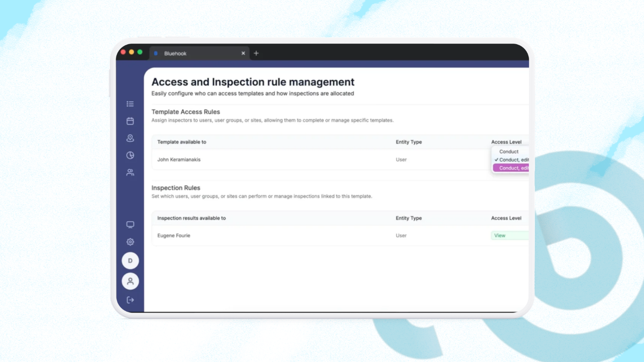Click the Inspection results available to header
This screenshot has height=362, width=644.
coord(191,218)
